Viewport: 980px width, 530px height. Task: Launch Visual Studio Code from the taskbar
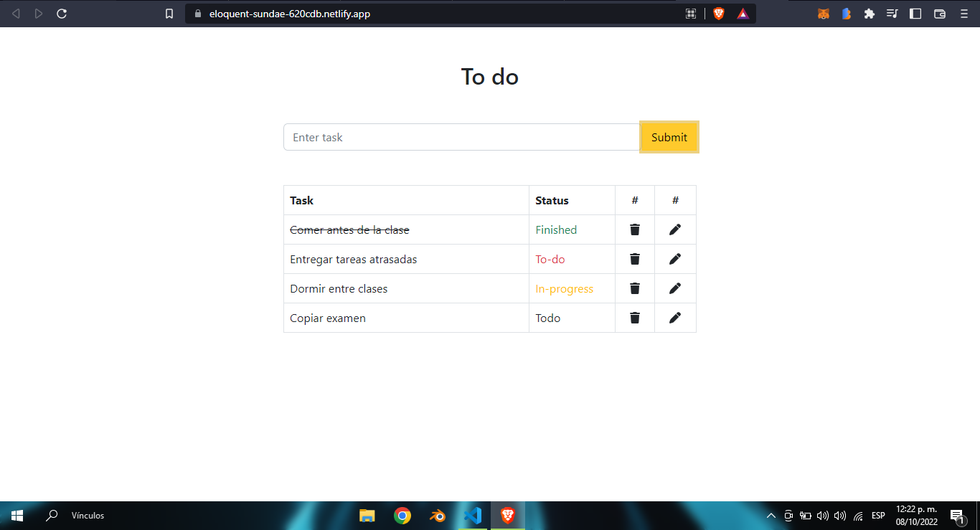point(472,515)
